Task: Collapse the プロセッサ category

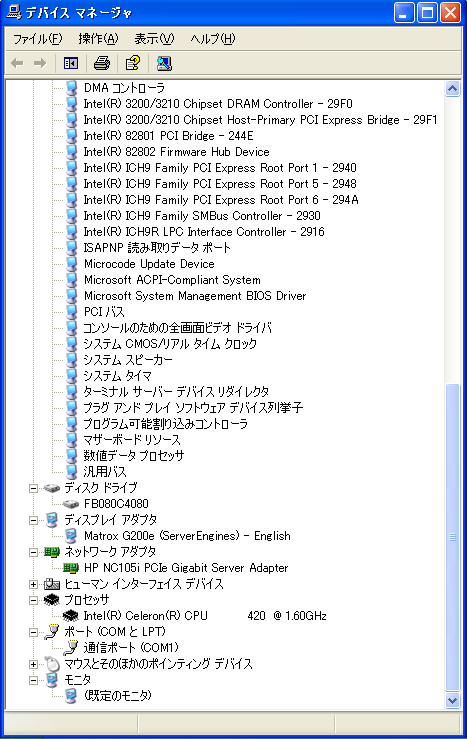Action: coord(33,600)
